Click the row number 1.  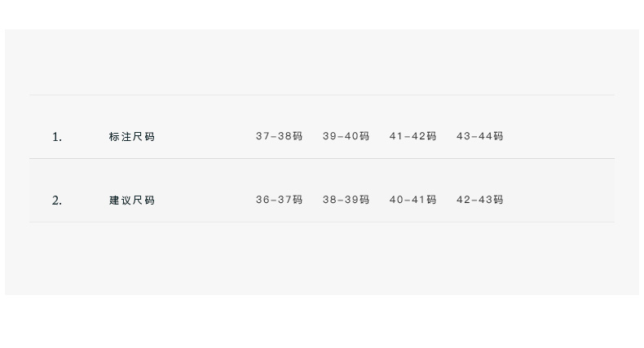pyautogui.click(x=57, y=137)
